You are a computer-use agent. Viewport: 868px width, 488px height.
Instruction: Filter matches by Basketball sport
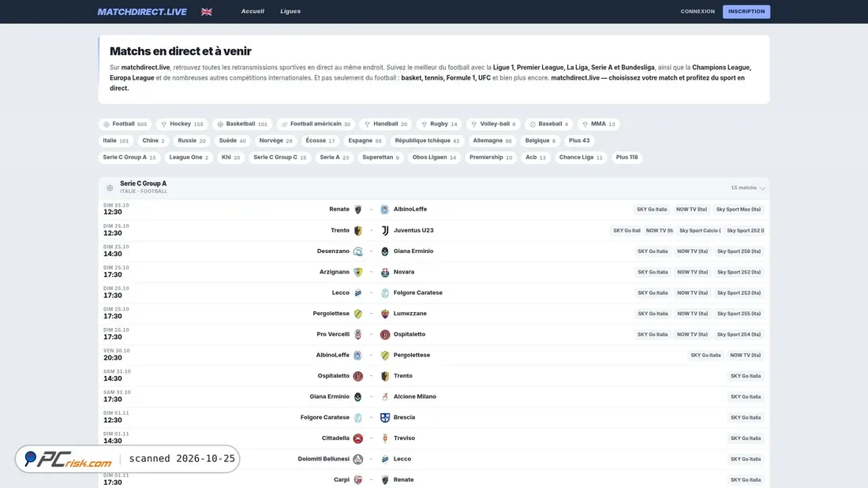pyautogui.click(x=242, y=124)
